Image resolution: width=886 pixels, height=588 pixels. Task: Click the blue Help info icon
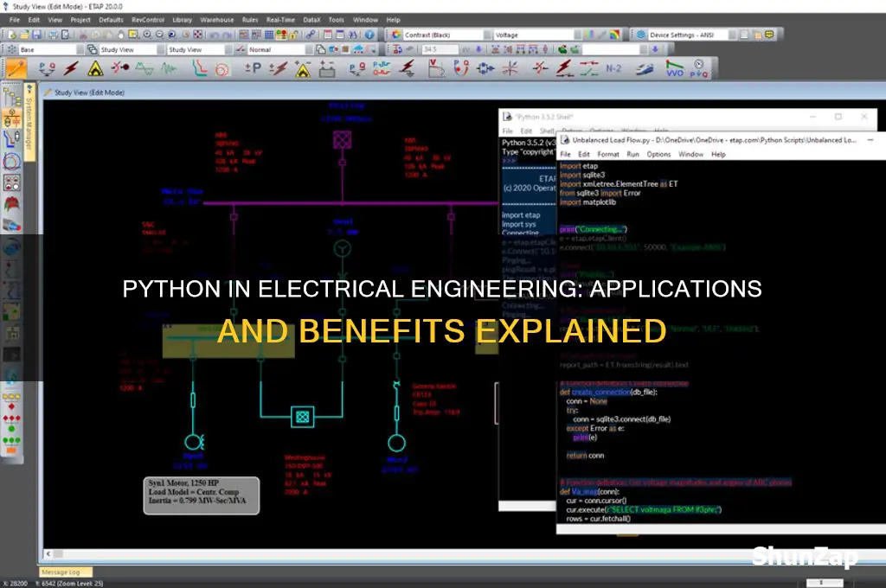pos(369,35)
